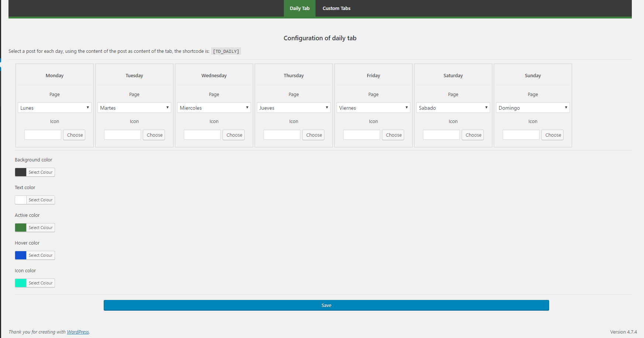The height and width of the screenshot is (338, 644).
Task: Open Select Colour for Background color
Action: (41, 172)
